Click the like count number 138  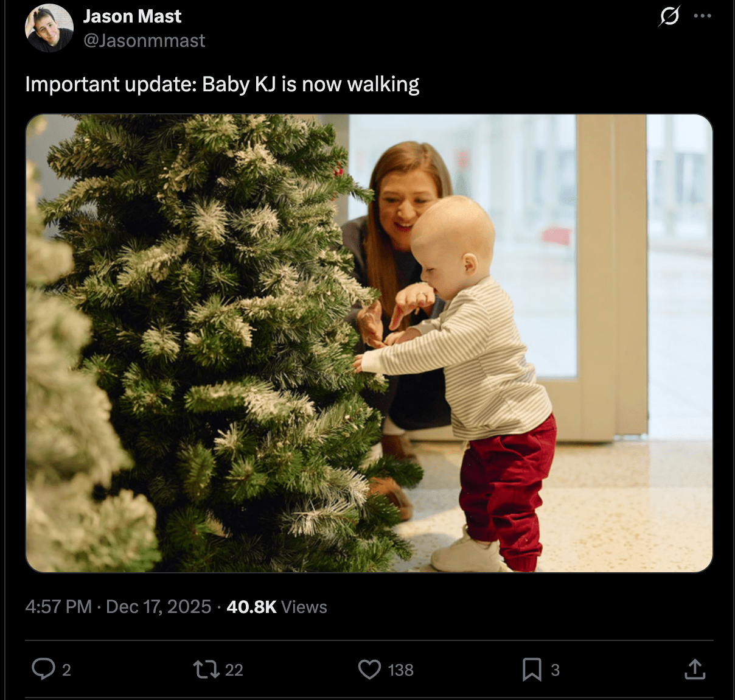(x=400, y=670)
